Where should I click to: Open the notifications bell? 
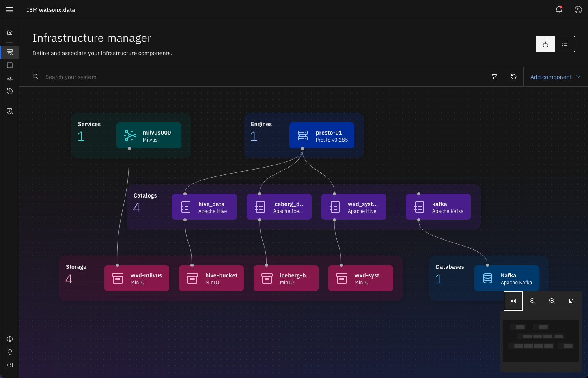point(559,10)
